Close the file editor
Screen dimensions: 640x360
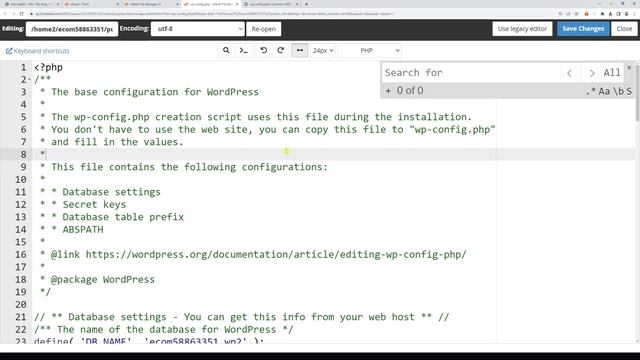pyautogui.click(x=624, y=29)
